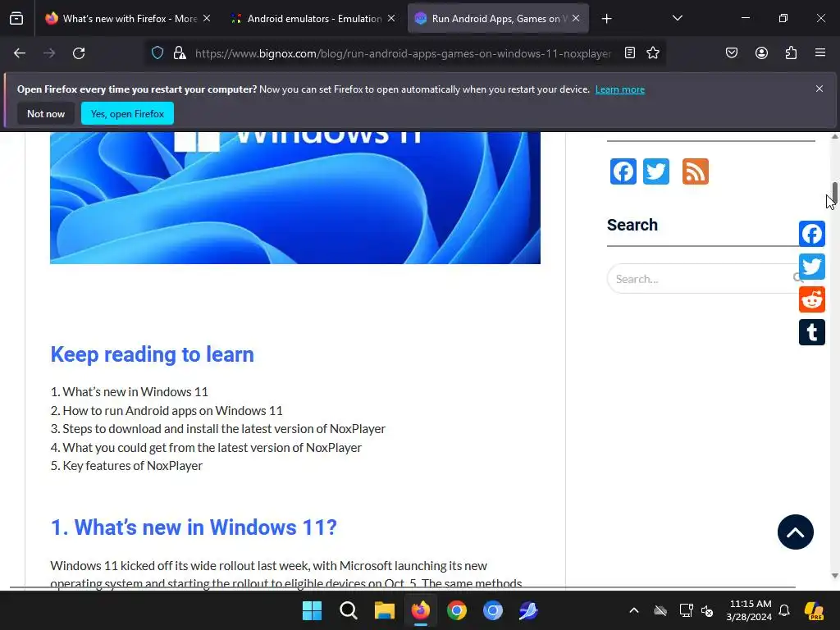Image resolution: width=840 pixels, height=630 pixels.
Task: Switch to Android emulators tab
Action: (x=314, y=19)
